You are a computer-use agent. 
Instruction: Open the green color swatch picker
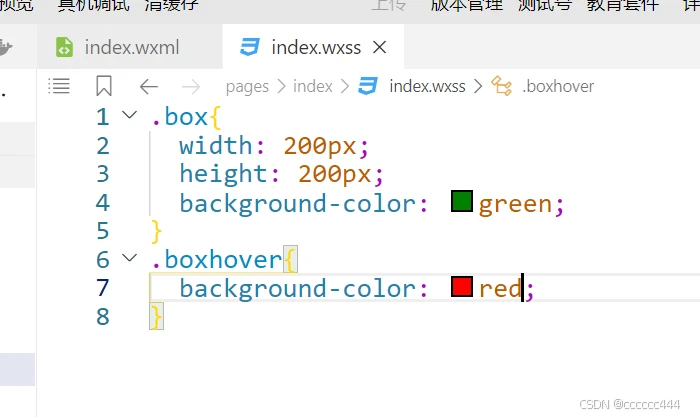pyautogui.click(x=461, y=203)
